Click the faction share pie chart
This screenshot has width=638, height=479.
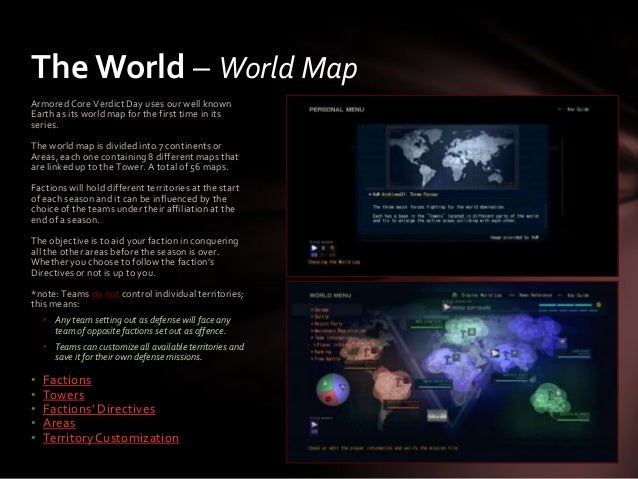click(333, 389)
